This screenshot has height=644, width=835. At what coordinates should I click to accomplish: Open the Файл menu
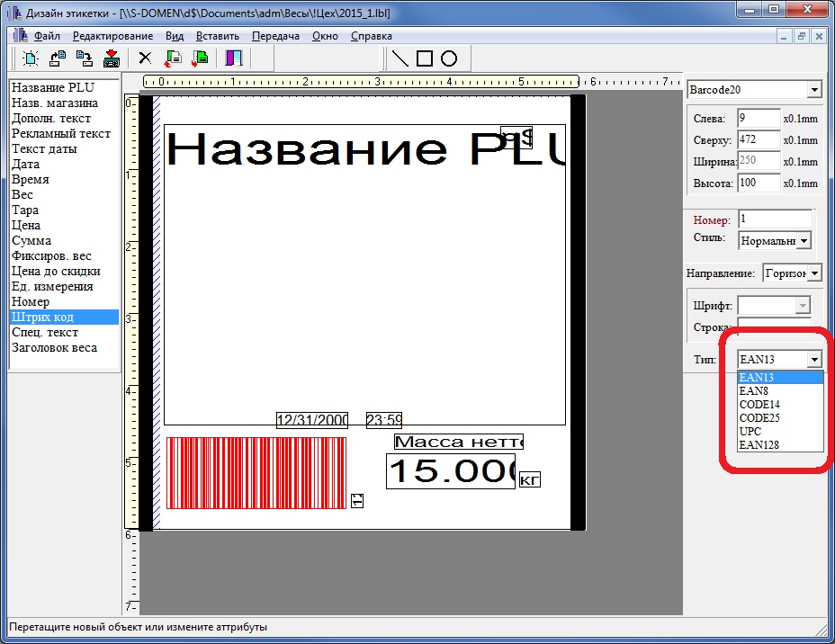(47, 36)
